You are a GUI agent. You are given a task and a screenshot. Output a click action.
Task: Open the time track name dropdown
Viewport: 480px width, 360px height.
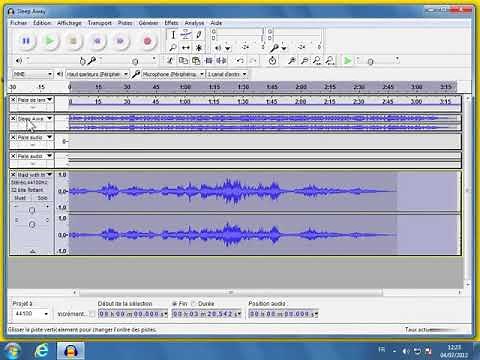[49, 100]
